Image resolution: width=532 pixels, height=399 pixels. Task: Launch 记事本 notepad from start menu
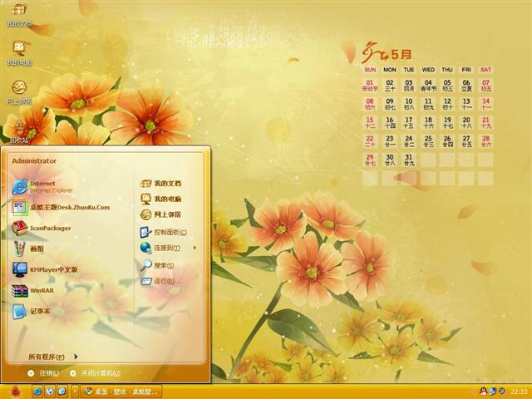32,311
